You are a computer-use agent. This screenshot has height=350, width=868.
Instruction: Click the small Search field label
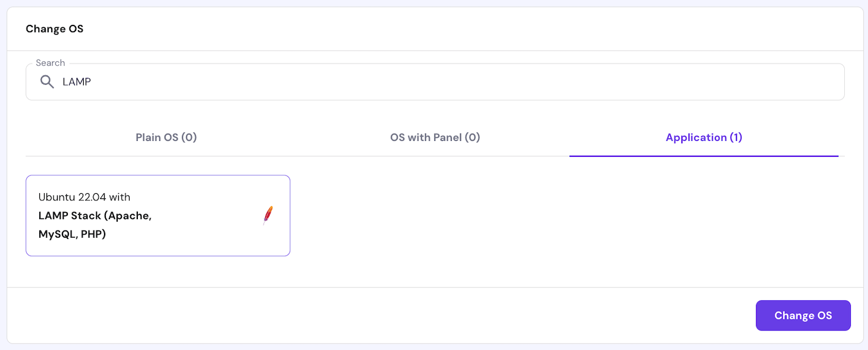51,63
